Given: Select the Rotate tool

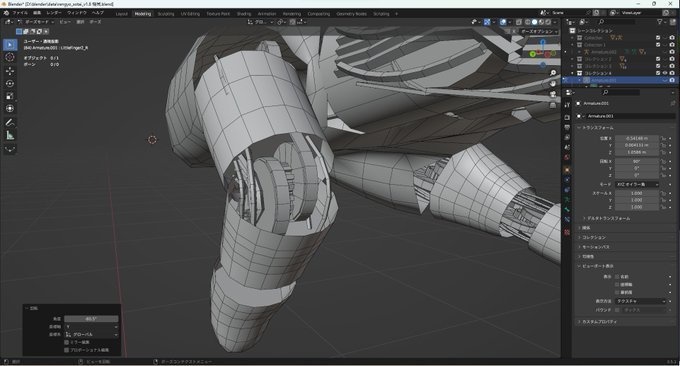Looking at the screenshot, I should coord(10,83).
